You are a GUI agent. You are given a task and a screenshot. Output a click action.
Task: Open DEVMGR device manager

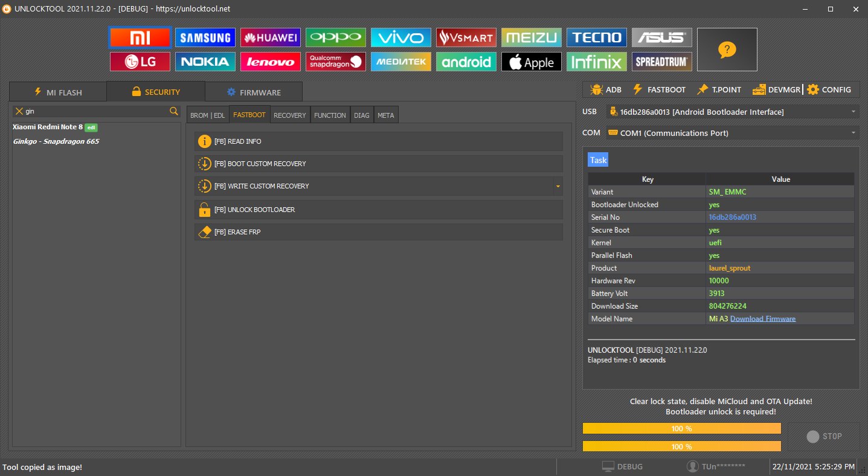coord(776,89)
